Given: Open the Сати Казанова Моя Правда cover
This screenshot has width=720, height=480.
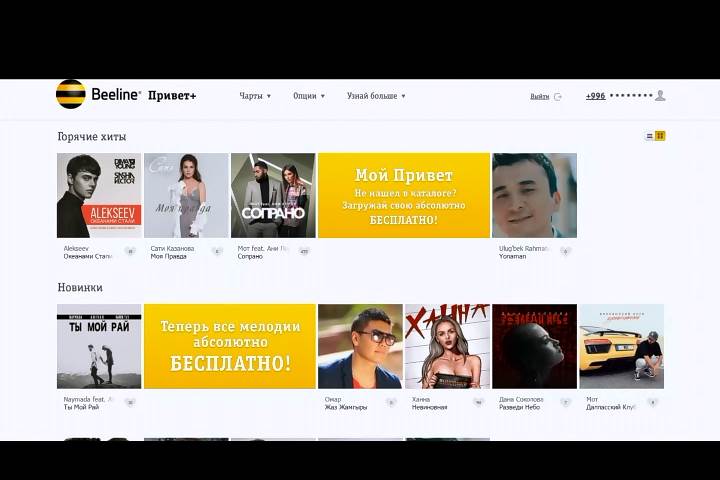Looking at the screenshot, I should pyautogui.click(x=186, y=195).
